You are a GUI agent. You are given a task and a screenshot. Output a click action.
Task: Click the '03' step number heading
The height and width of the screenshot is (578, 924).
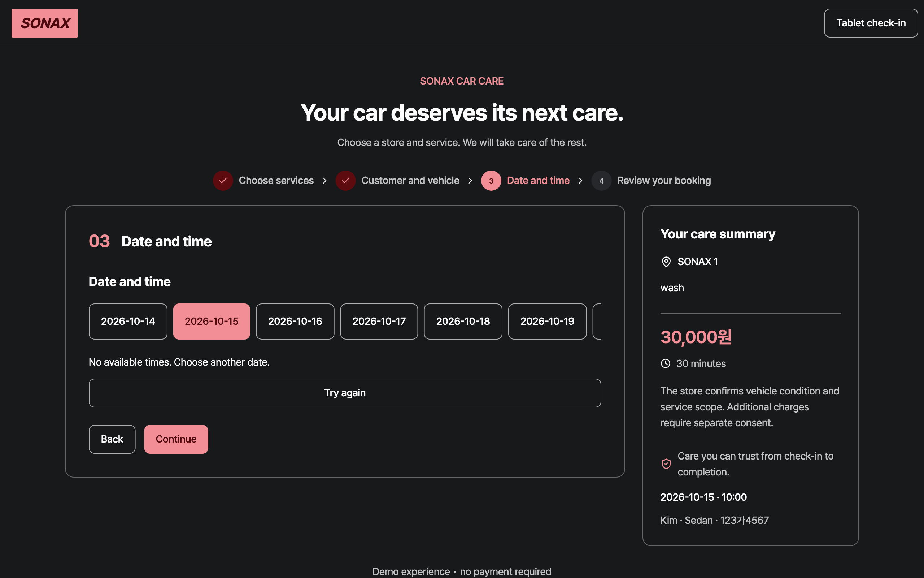click(99, 241)
